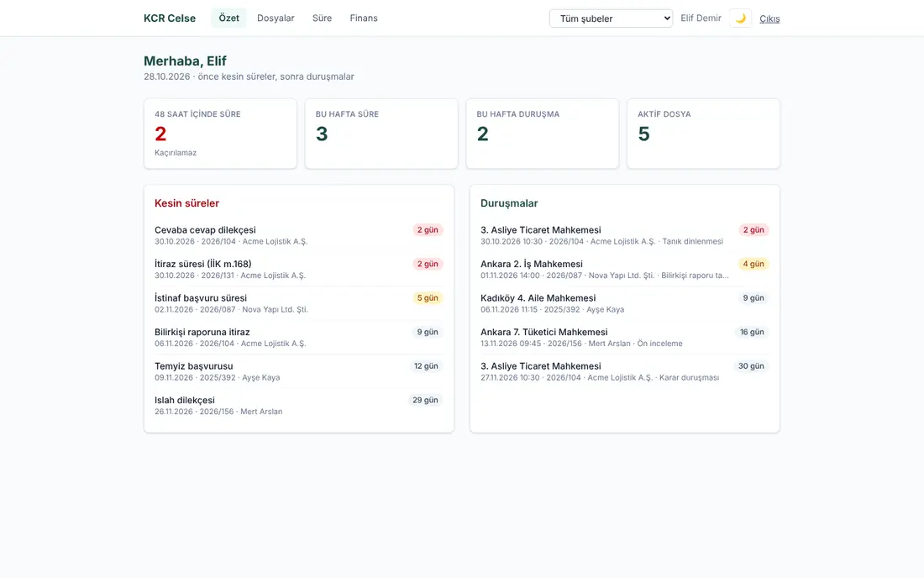
Task: Open the Temyiz başvurusu deadline
Action: click(x=299, y=372)
